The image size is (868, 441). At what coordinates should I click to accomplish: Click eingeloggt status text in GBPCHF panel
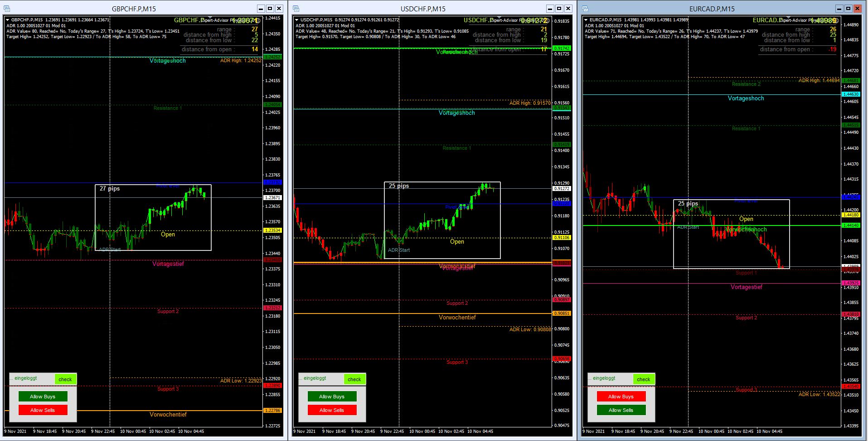(26, 378)
